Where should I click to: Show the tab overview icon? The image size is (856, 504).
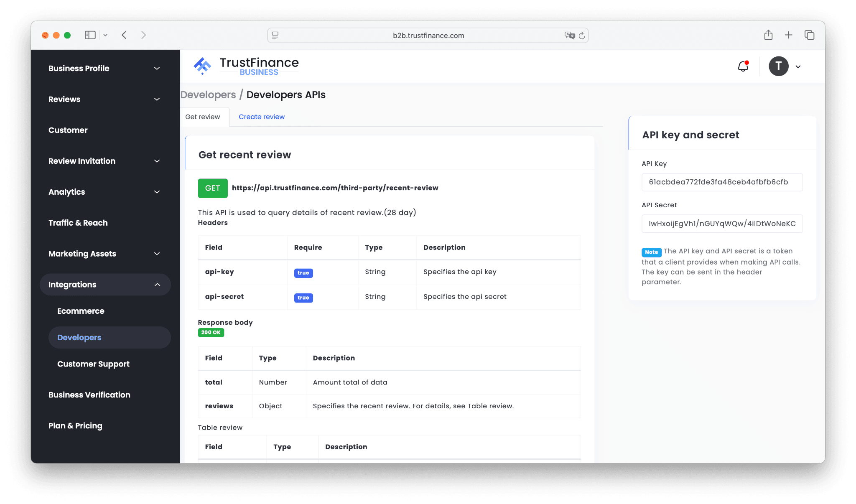tap(809, 35)
